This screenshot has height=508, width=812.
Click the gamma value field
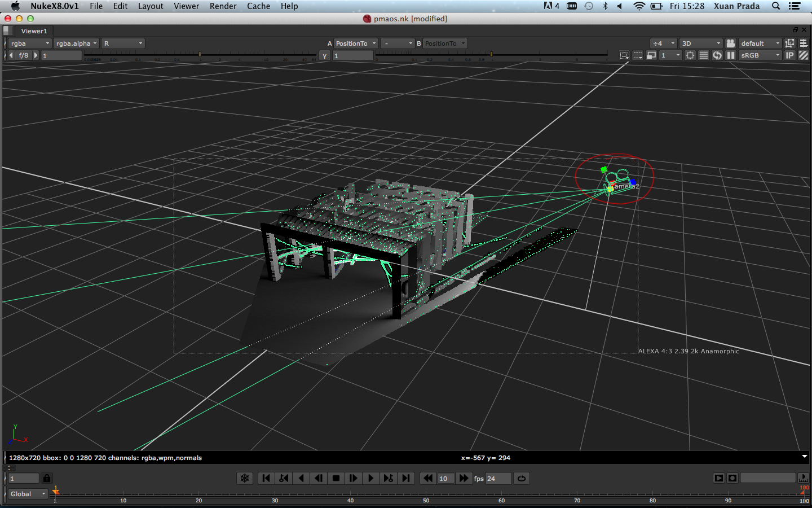[x=353, y=56]
